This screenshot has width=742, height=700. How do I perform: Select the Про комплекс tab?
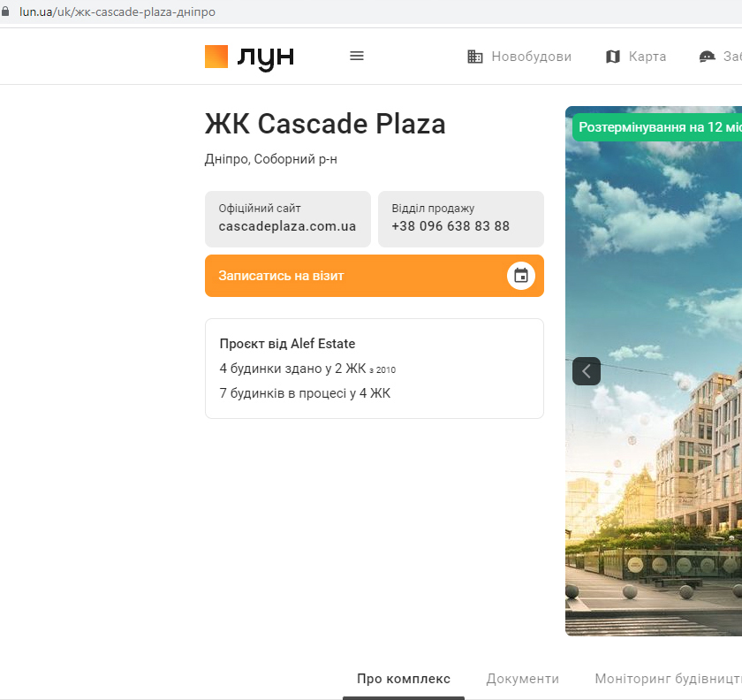[x=404, y=679]
